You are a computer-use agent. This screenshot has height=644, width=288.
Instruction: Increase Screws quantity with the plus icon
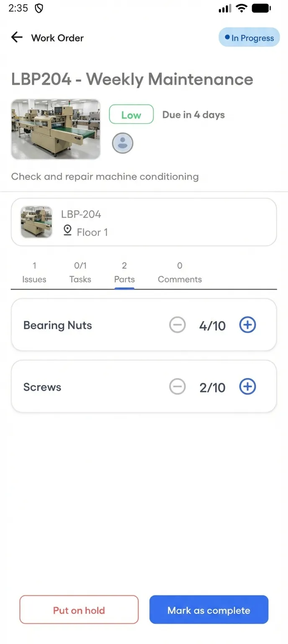click(x=247, y=387)
